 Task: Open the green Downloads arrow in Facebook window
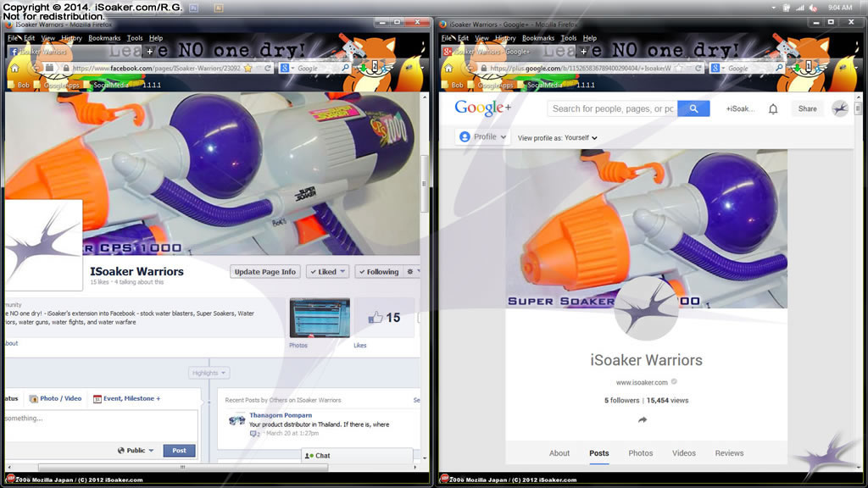(363, 68)
